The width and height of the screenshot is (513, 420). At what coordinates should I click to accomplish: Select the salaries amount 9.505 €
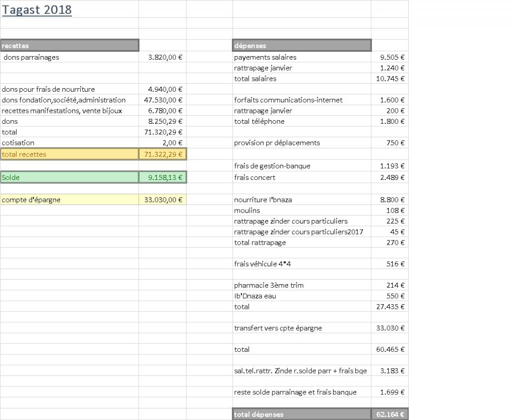(392, 57)
